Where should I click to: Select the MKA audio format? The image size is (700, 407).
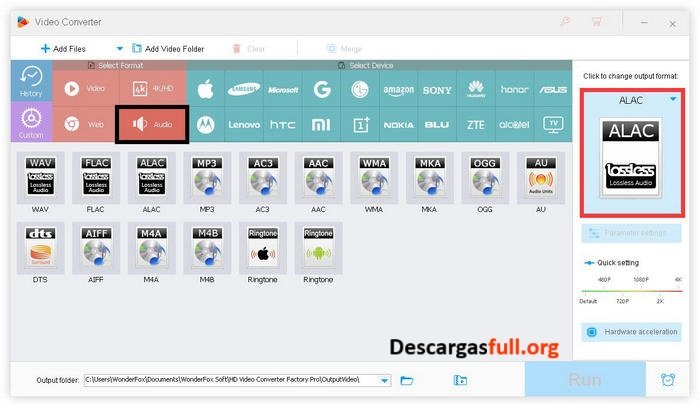[x=429, y=178]
